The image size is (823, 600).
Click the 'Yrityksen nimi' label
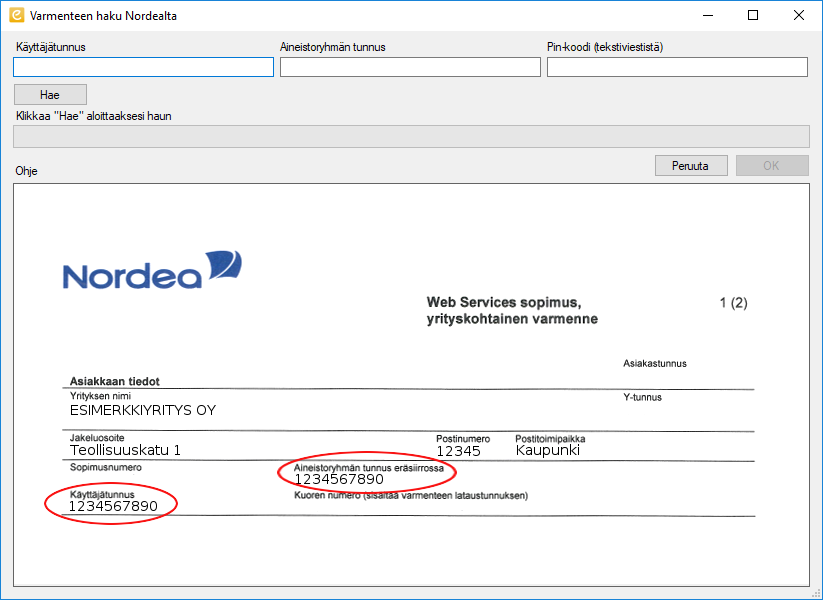point(100,396)
